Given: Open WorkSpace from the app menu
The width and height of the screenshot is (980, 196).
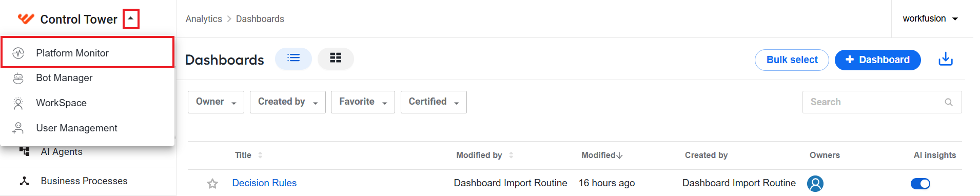Looking at the screenshot, I should point(87,103).
